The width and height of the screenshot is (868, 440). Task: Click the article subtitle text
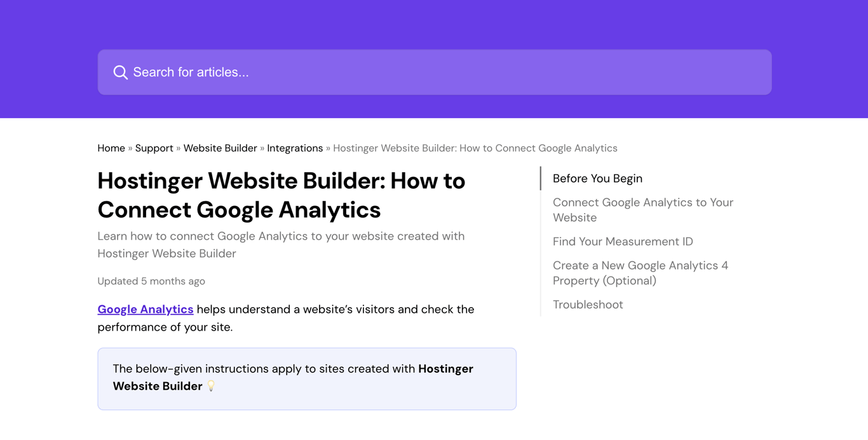[281, 245]
